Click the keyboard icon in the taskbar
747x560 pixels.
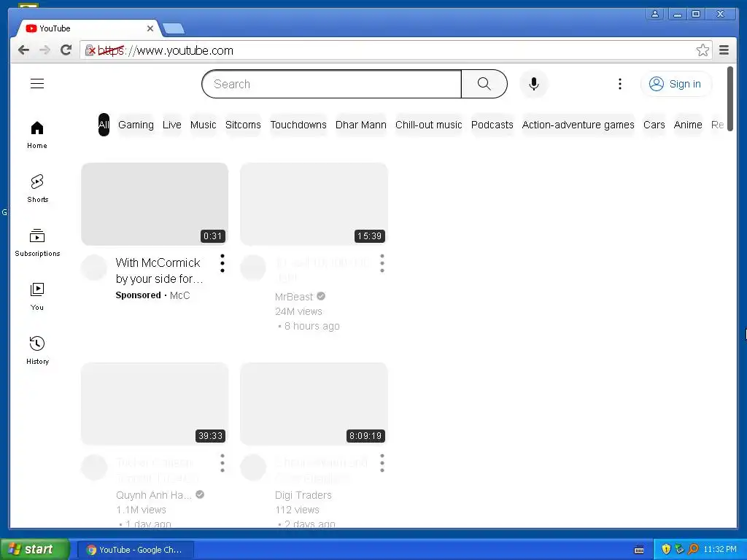tap(639, 550)
